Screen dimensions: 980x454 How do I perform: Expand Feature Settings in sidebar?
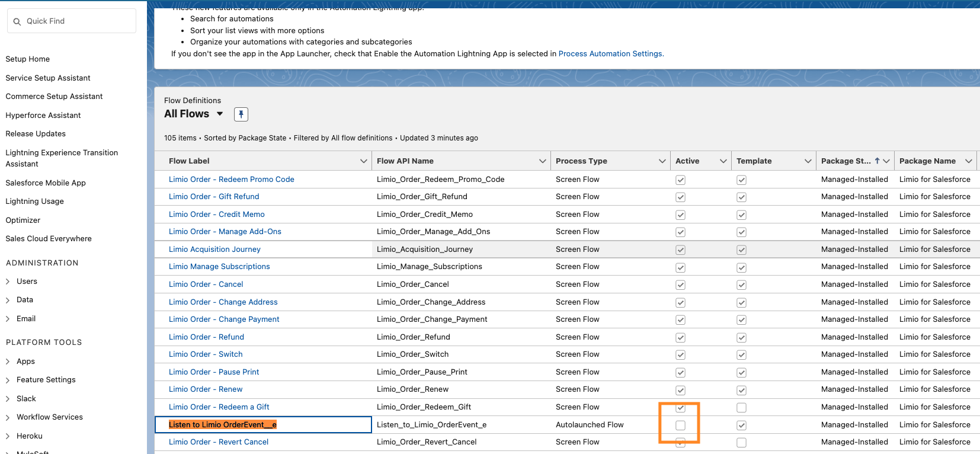(x=8, y=380)
